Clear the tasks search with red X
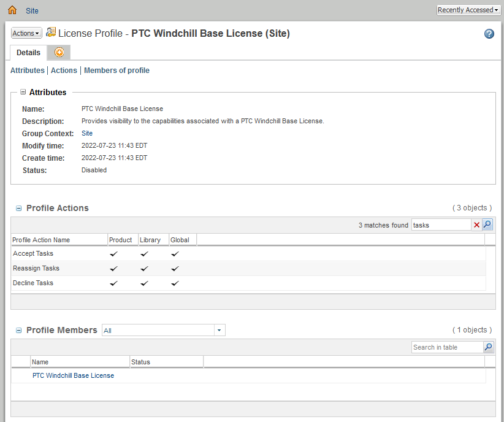The height and width of the screenshot is (422, 504). [476, 225]
